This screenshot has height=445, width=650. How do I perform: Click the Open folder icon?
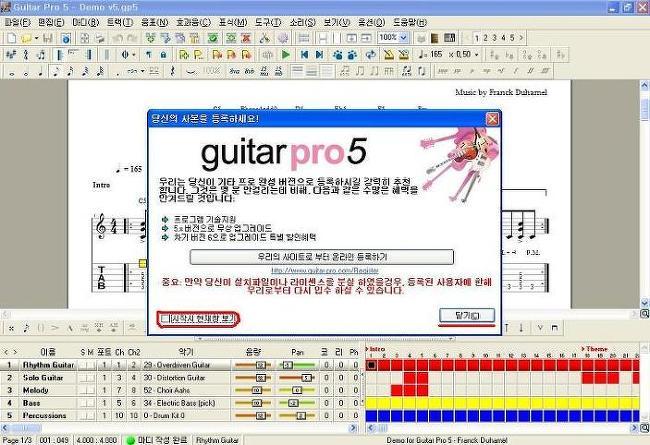point(26,38)
